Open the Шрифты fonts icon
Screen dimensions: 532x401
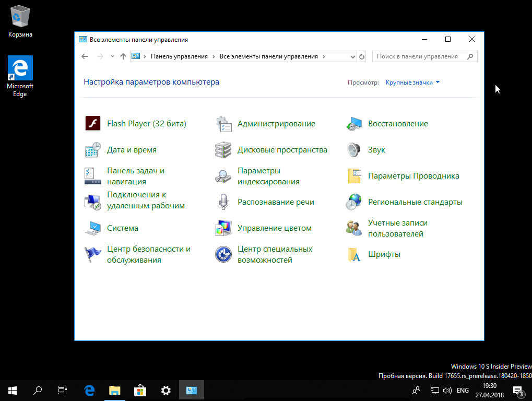(x=354, y=254)
